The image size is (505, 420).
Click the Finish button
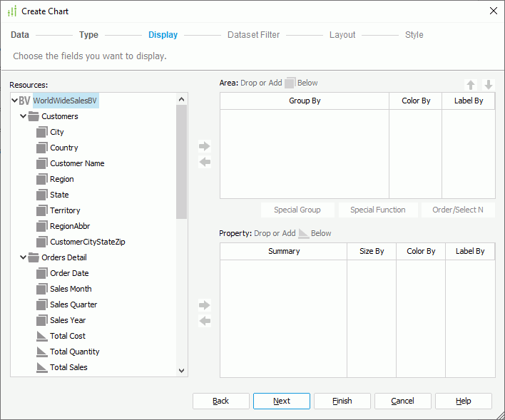coord(342,401)
